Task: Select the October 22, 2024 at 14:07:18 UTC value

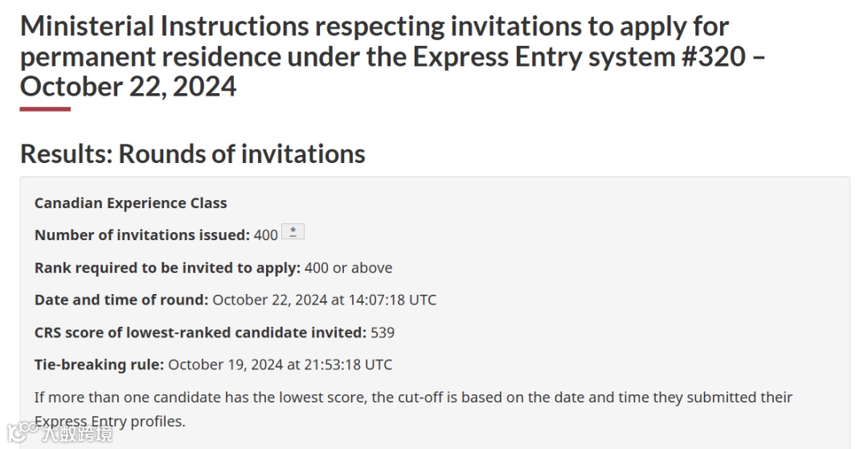Action: coord(325,300)
